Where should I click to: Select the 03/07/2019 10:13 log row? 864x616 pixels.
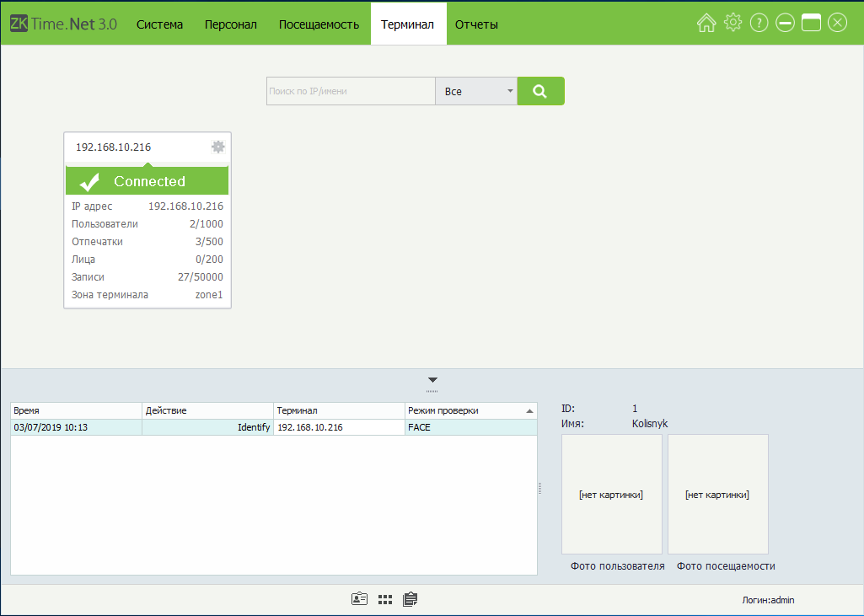(x=273, y=427)
